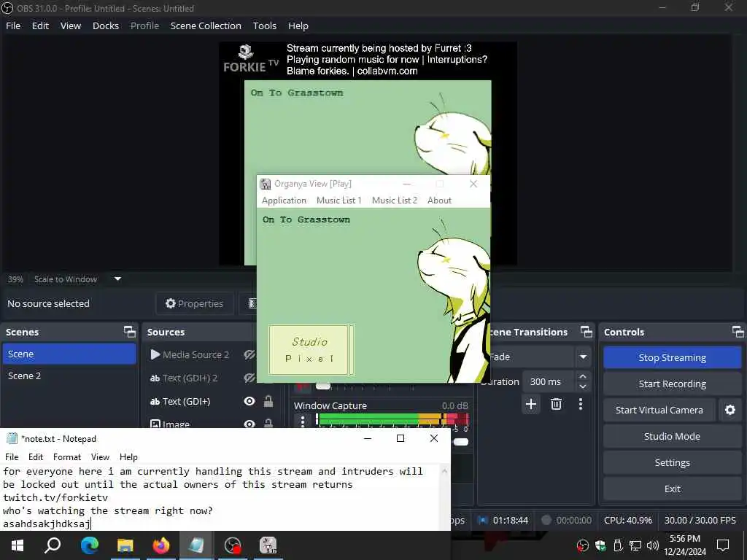This screenshot has width=747, height=560.
Task: Open Virtual Camera settings gear
Action: click(x=729, y=410)
